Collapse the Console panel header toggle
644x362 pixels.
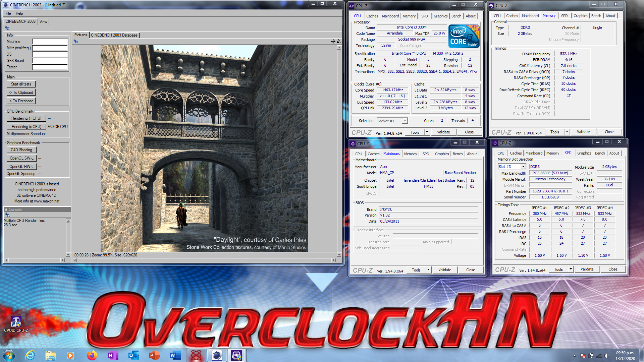point(6,209)
